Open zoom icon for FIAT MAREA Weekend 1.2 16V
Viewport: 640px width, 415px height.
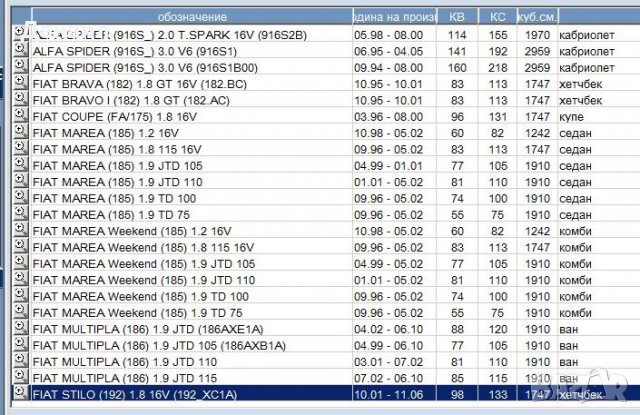pyautogui.click(x=20, y=231)
